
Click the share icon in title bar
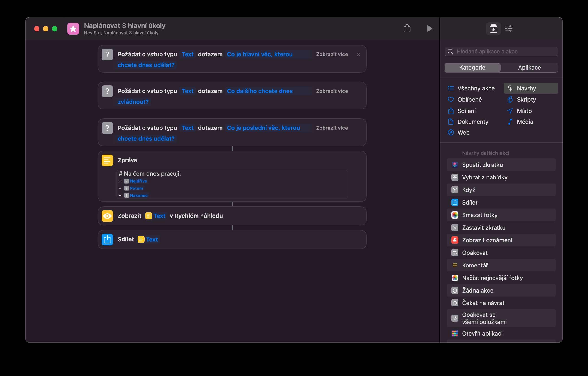pyautogui.click(x=407, y=28)
